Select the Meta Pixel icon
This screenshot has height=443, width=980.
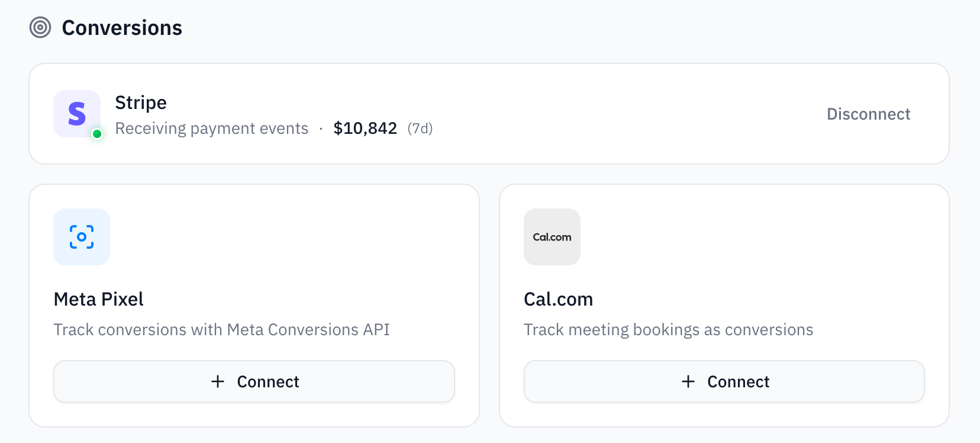pos(82,237)
